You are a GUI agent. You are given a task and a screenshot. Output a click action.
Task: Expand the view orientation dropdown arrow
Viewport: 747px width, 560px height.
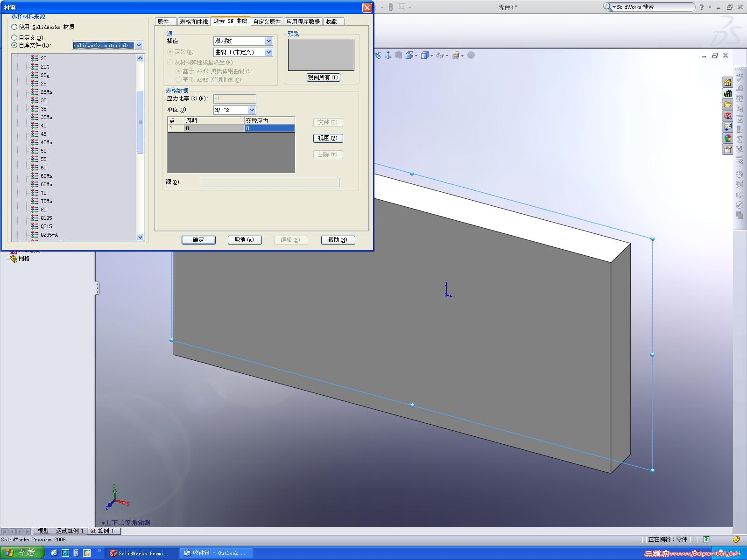click(416, 56)
